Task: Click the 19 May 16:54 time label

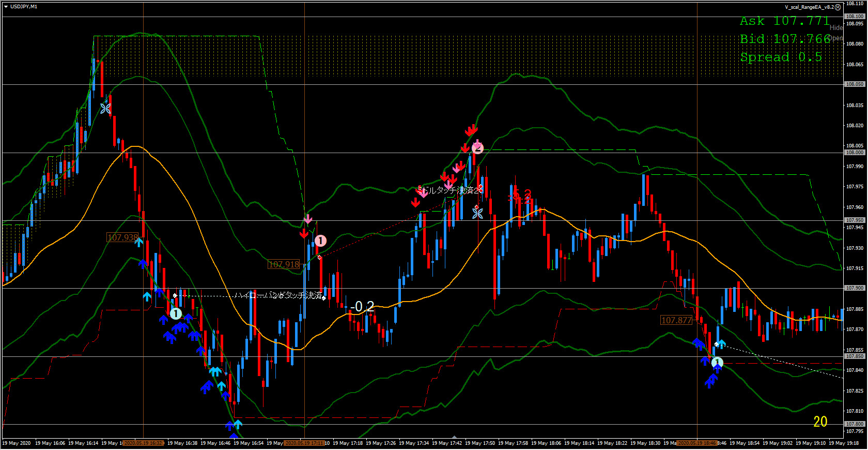Action: pyautogui.click(x=249, y=443)
